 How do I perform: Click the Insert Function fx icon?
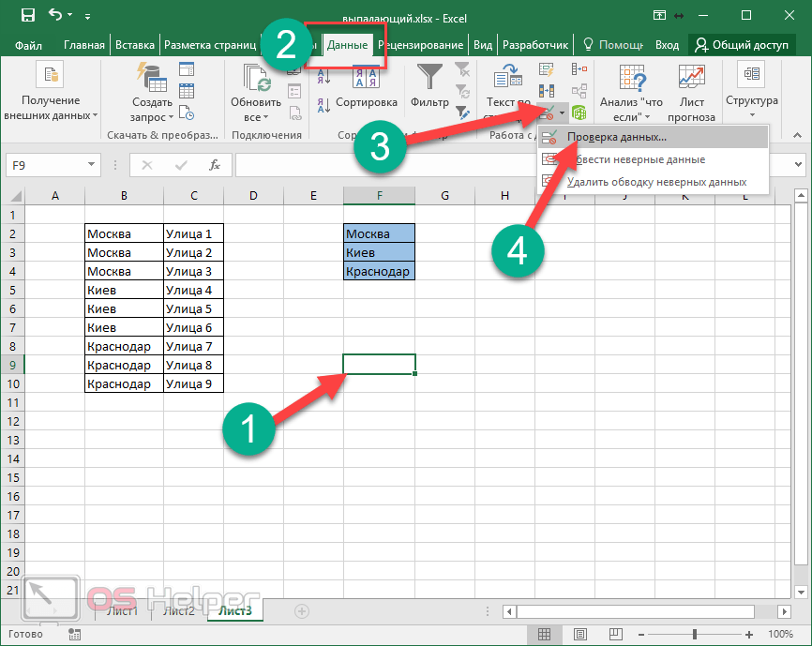point(215,165)
